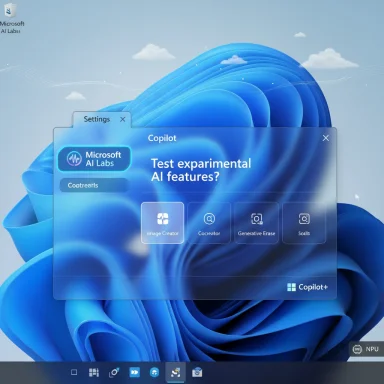
Task: Open the blue fast-forward app on taskbar
Action: pos(134,372)
